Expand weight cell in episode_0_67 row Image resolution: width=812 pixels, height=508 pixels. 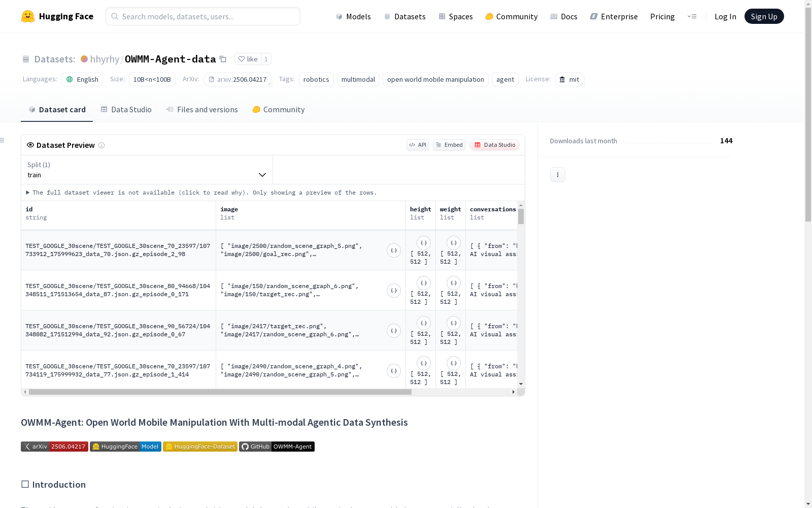(x=454, y=323)
